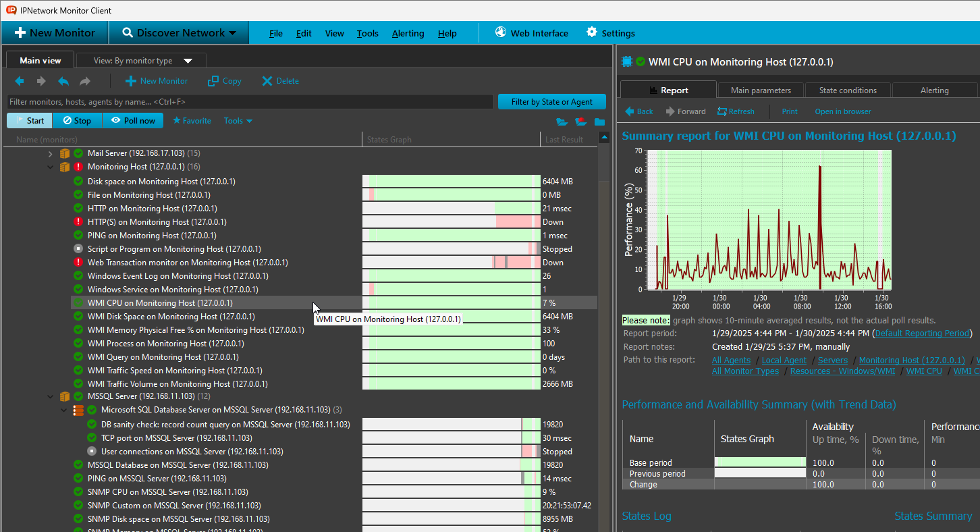The width and height of the screenshot is (980, 532).
Task: Open the Alerting menu
Action: pyautogui.click(x=408, y=32)
